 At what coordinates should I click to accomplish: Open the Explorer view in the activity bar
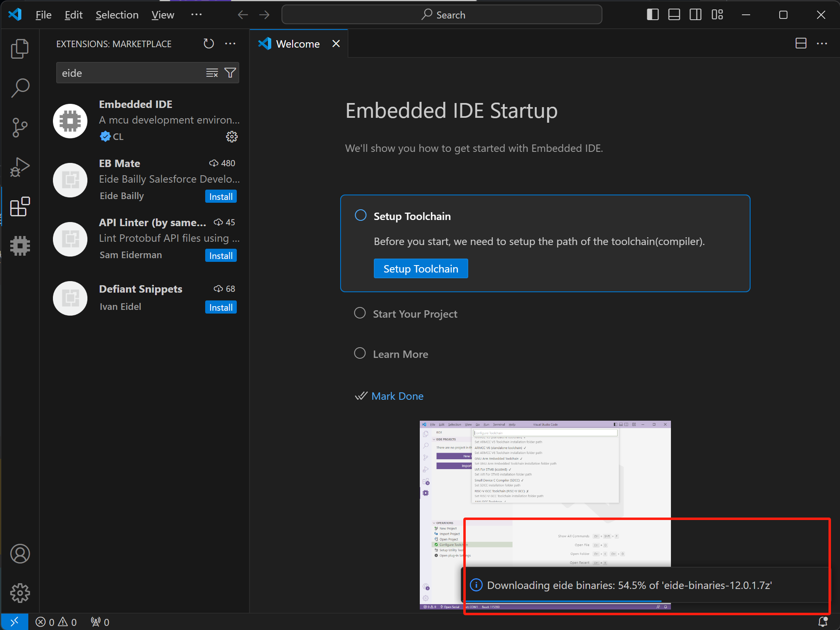pyautogui.click(x=20, y=48)
